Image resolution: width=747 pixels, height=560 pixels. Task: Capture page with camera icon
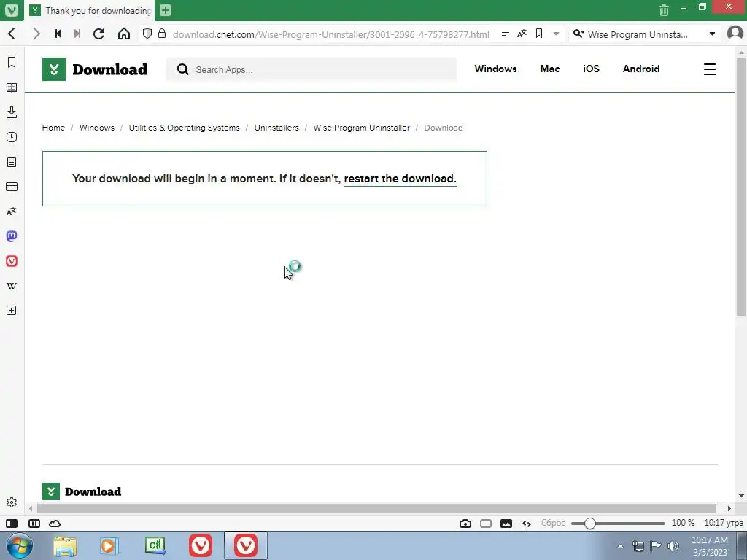pos(465,524)
